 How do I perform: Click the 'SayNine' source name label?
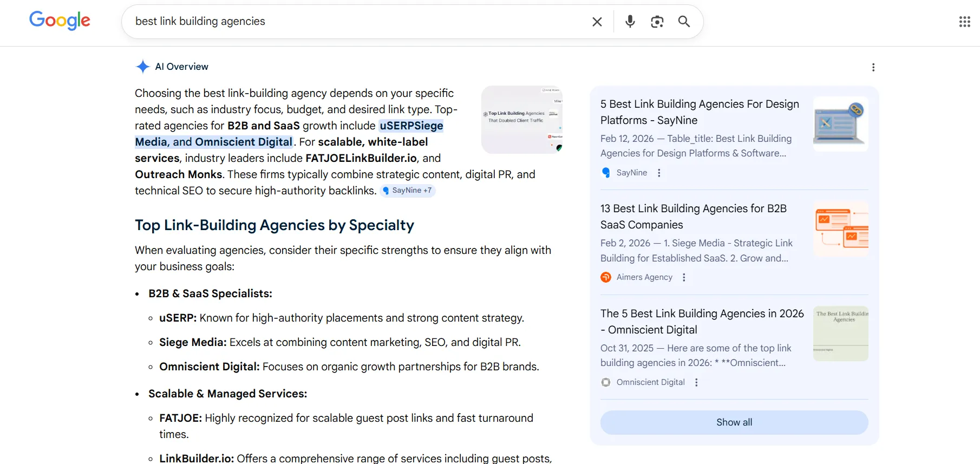(632, 173)
